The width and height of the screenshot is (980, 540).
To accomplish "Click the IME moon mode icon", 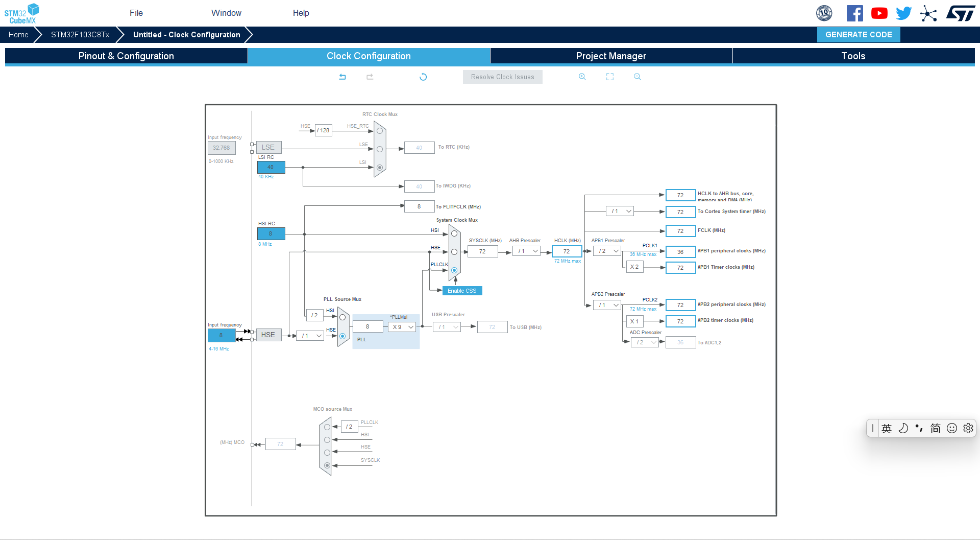I will click(903, 428).
